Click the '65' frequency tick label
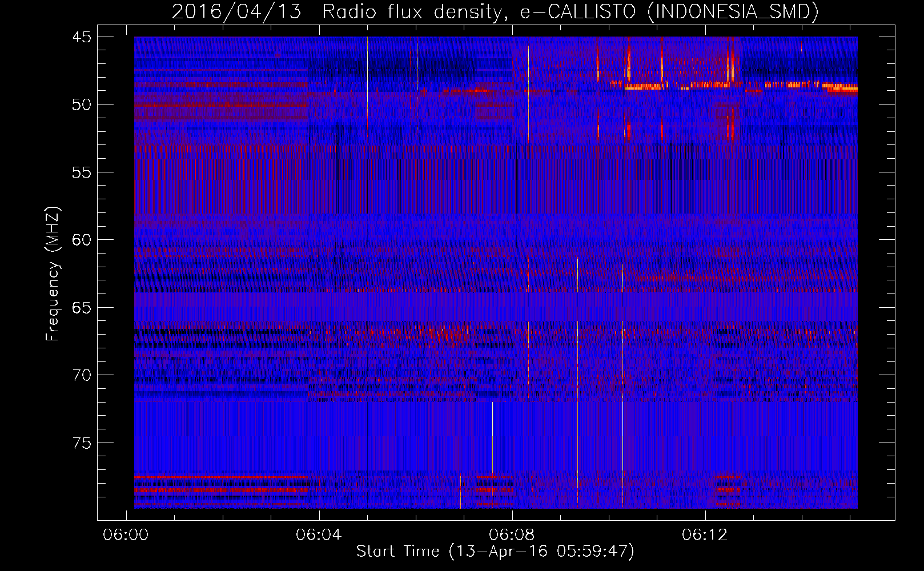This screenshot has height=571, width=924. pos(82,308)
